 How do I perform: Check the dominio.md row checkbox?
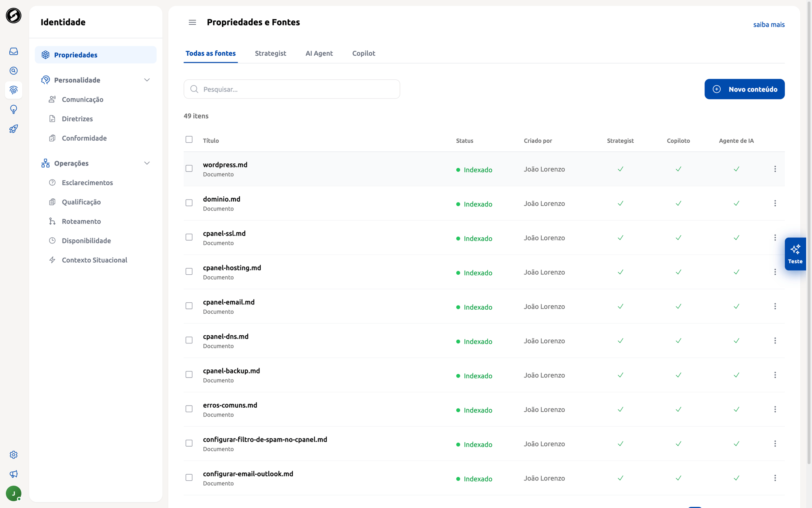(x=189, y=203)
